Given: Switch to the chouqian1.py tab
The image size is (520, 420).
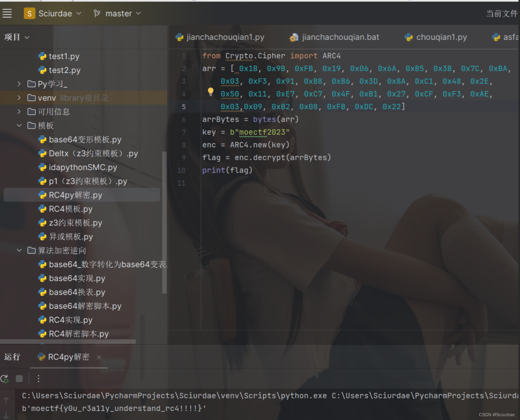Looking at the screenshot, I should (x=441, y=37).
